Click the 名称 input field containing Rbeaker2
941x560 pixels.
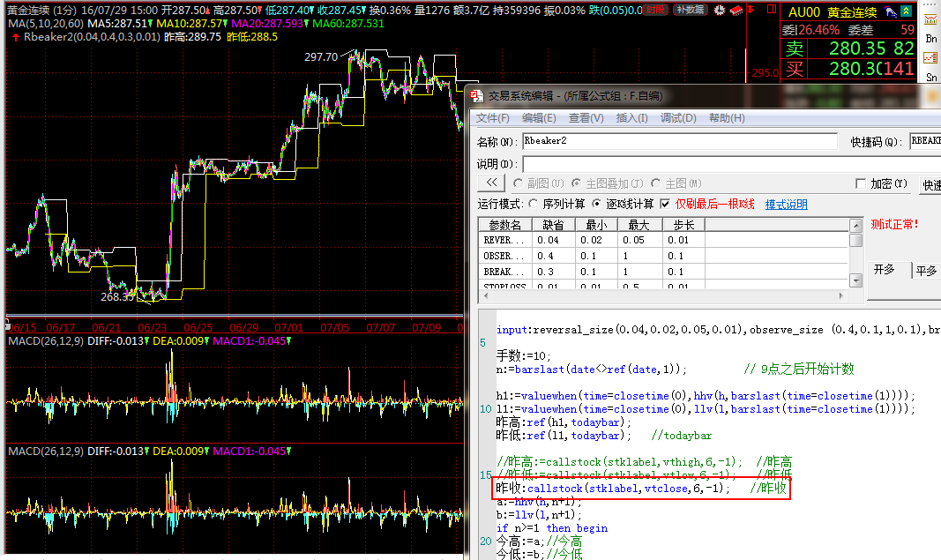click(x=679, y=141)
